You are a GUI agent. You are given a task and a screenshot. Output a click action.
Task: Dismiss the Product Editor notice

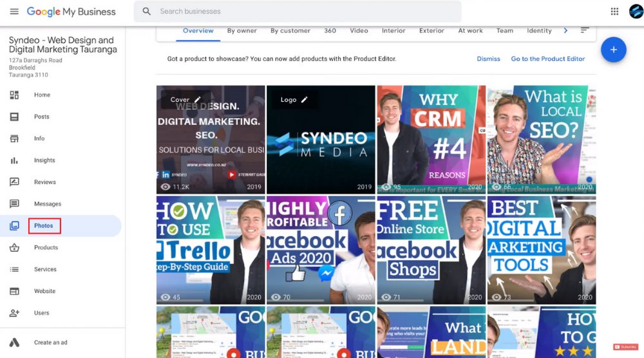(488, 59)
